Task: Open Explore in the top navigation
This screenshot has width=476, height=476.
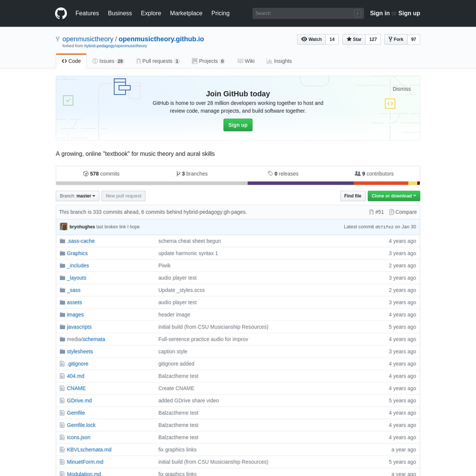Action: tap(151, 13)
